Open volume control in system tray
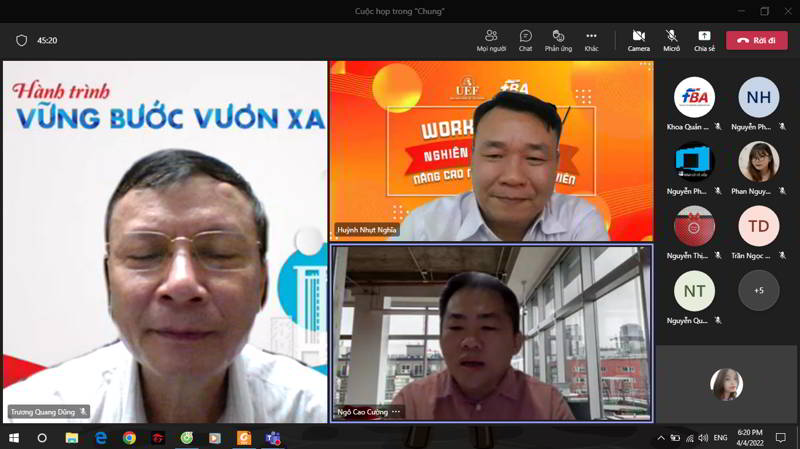This screenshot has width=800, height=449. [703, 438]
